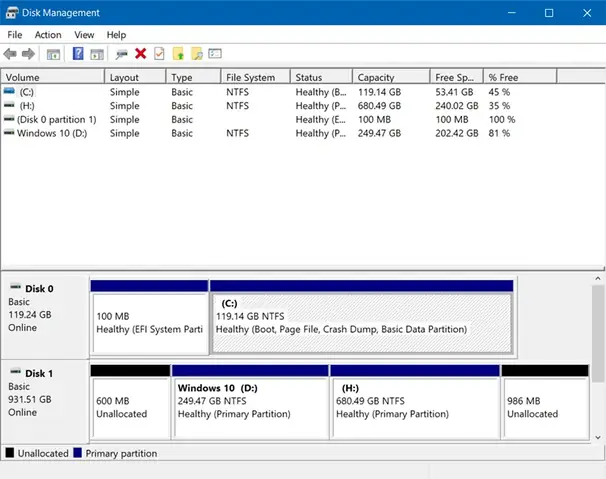The image size is (606, 479).
Task: Click the yellow folder magnifier icon
Action: pyautogui.click(x=197, y=54)
